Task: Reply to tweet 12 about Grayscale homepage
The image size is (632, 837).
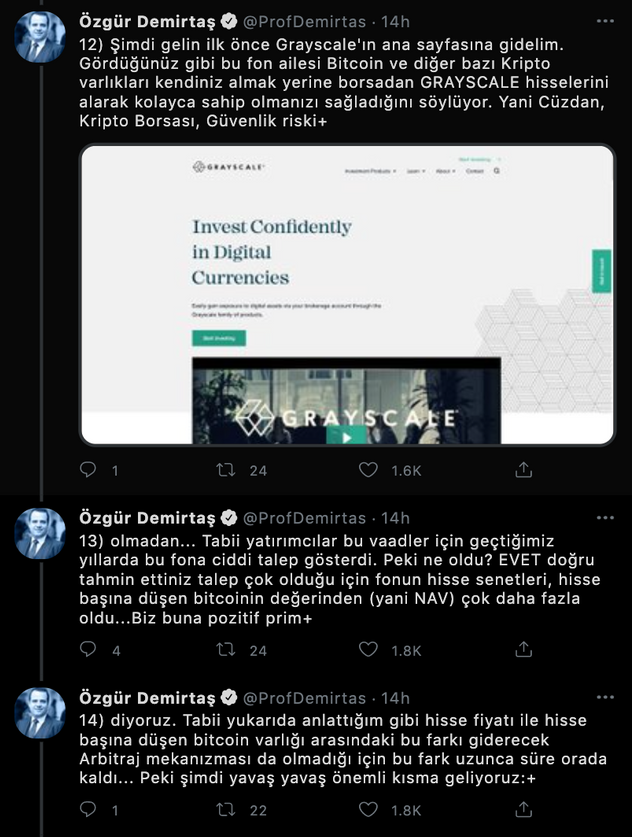Action: pyautogui.click(x=89, y=468)
